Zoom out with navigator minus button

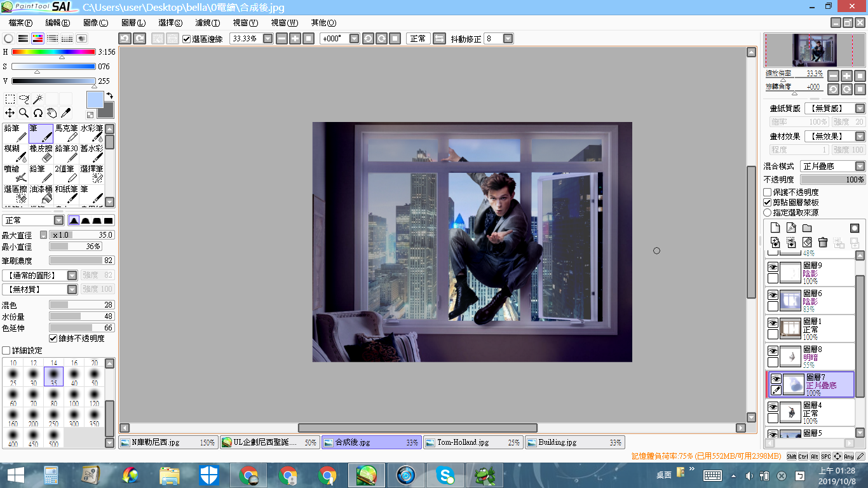coord(833,76)
